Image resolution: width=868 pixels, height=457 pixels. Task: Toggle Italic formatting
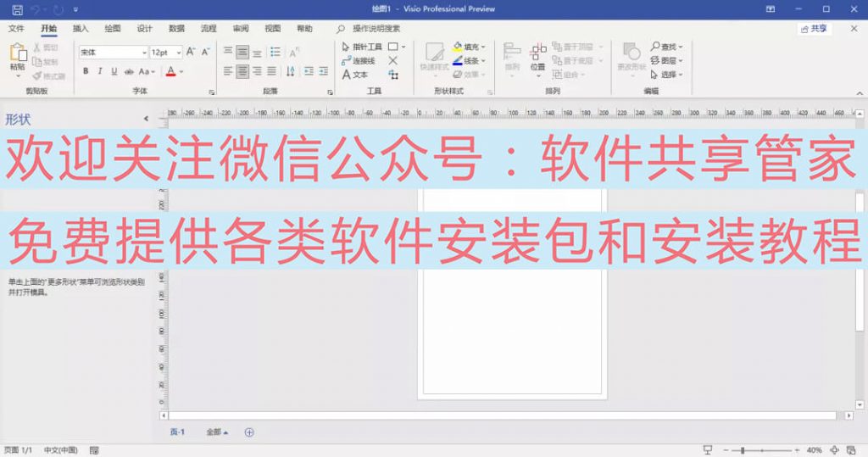point(100,71)
